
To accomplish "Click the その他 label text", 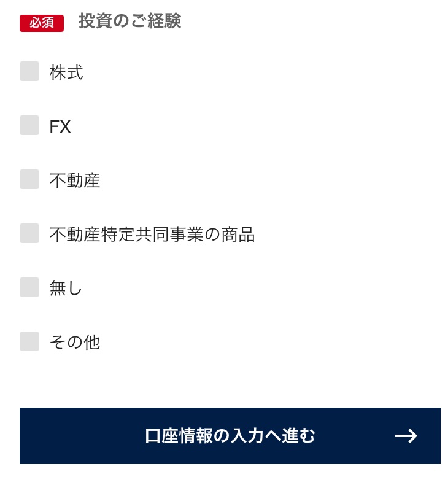I will (75, 343).
